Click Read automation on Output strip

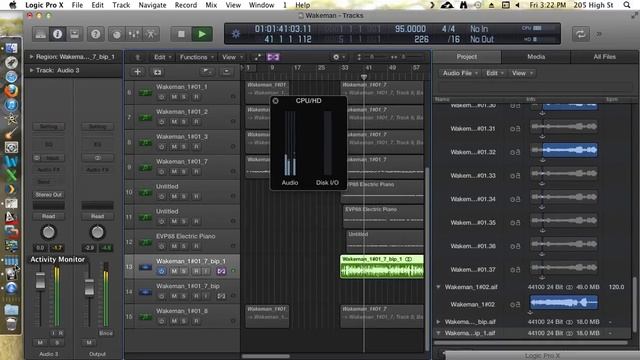pyautogui.click(x=97, y=216)
